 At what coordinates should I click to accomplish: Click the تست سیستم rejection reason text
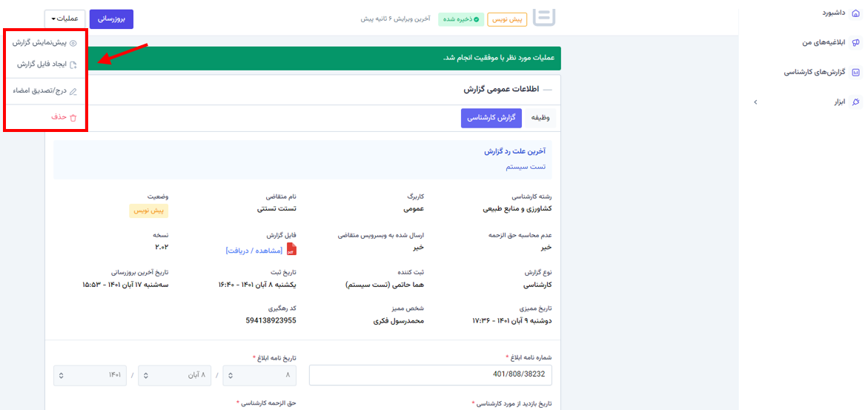coord(526,167)
